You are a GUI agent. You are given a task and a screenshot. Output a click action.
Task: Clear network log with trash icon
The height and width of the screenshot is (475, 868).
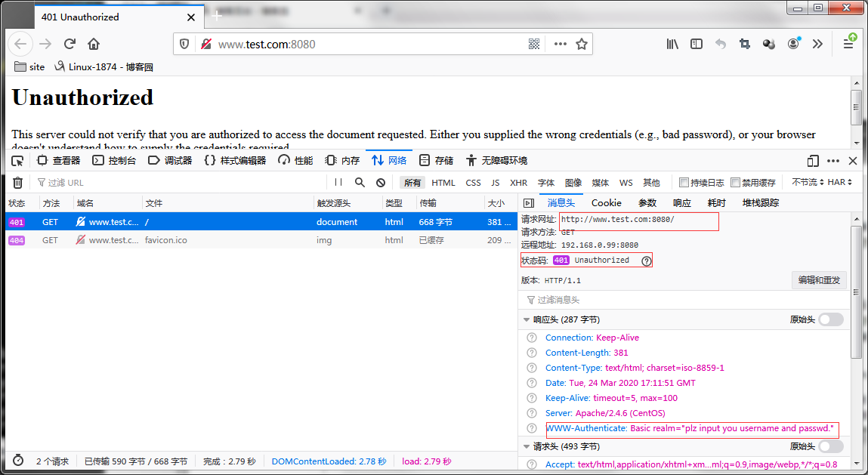(x=17, y=183)
